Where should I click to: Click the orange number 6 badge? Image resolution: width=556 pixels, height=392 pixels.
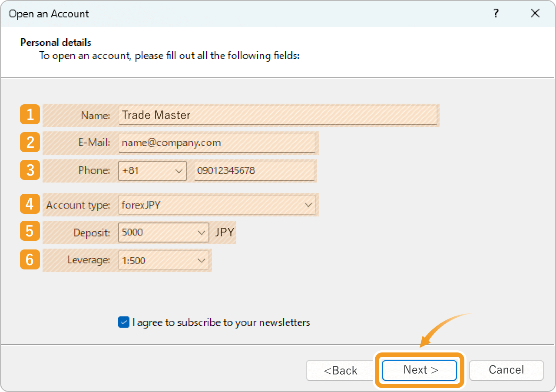[x=30, y=260]
